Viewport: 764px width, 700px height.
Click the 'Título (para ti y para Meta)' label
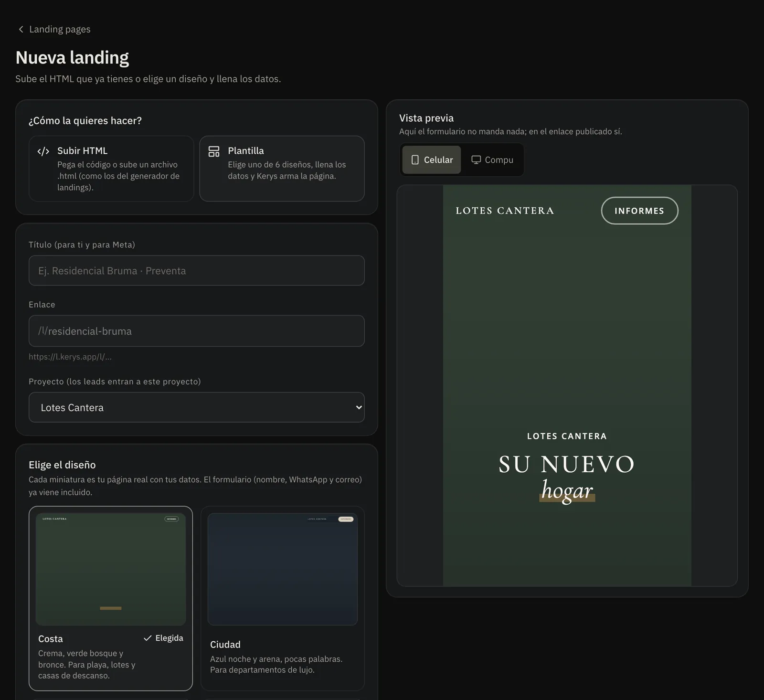82,245
